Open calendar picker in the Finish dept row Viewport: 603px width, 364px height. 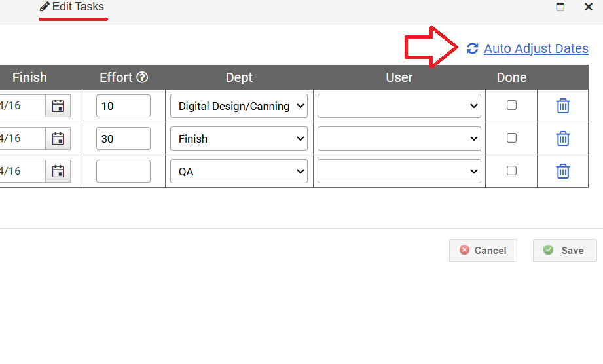[x=58, y=138]
